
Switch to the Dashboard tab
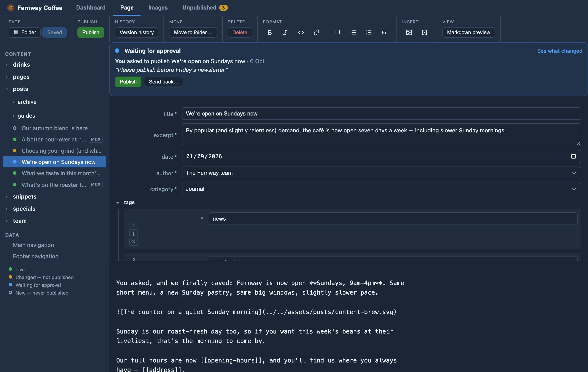91,8
